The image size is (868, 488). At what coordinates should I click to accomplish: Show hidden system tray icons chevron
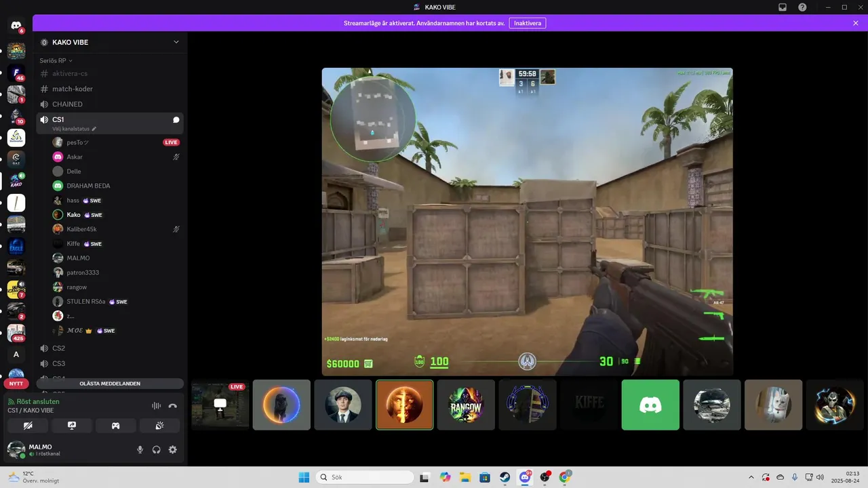click(751, 477)
